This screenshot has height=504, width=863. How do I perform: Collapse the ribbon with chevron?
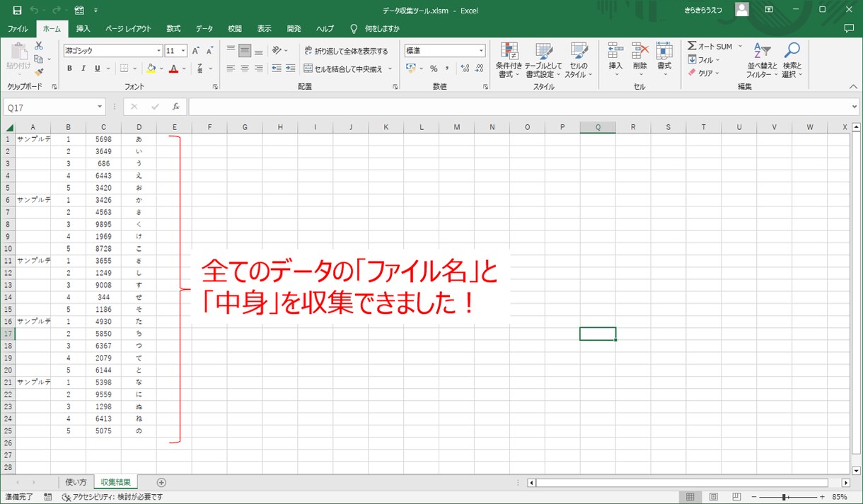853,86
